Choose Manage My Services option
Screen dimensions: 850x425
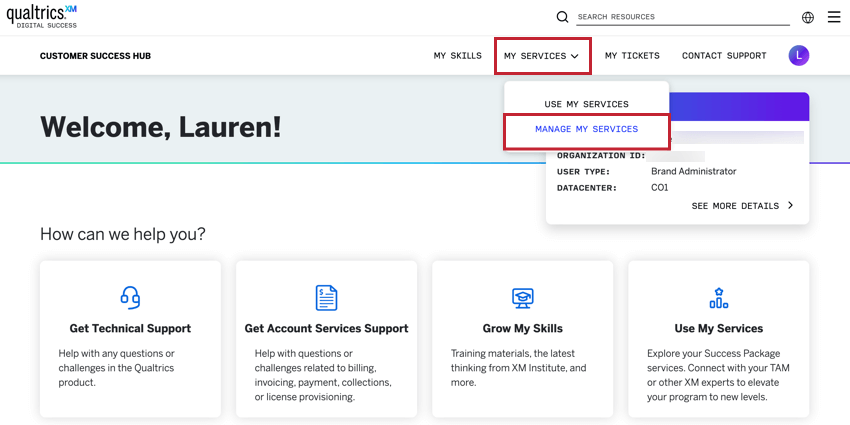(x=587, y=130)
